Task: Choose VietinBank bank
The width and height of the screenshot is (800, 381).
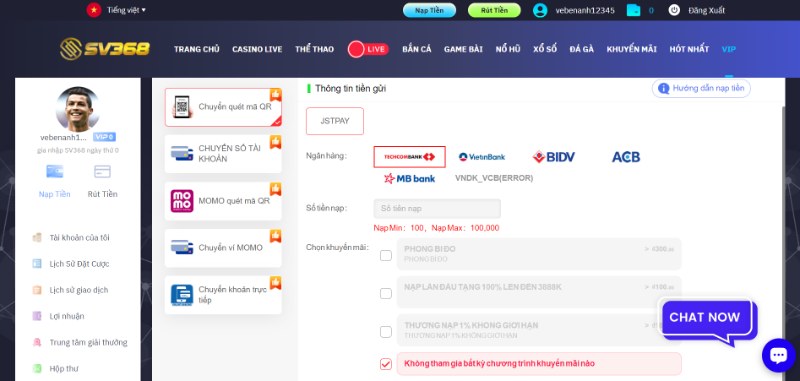Action: [482, 157]
